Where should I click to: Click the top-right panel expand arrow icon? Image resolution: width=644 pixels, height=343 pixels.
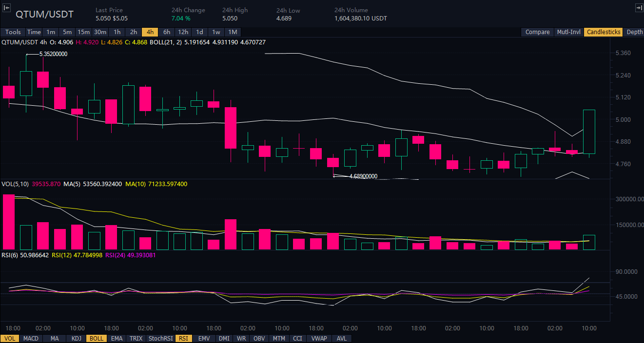pyautogui.click(x=639, y=8)
